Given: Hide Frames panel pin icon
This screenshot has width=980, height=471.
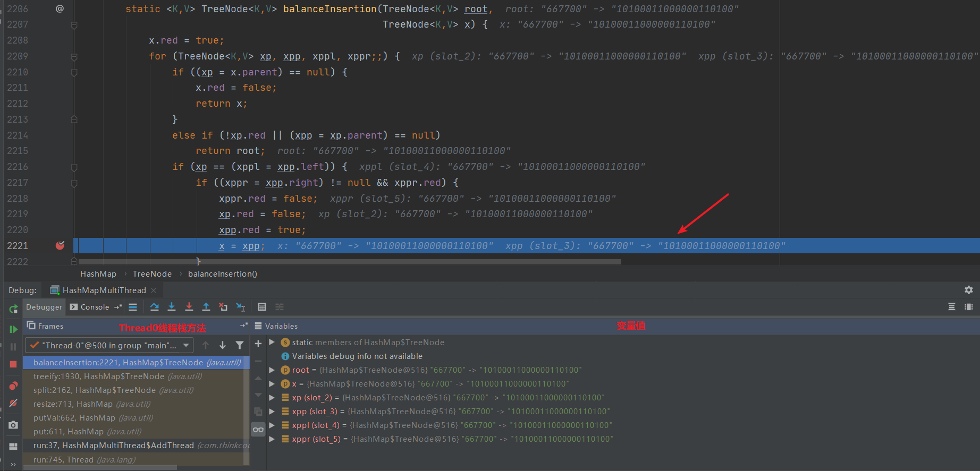Looking at the screenshot, I should 244,326.
